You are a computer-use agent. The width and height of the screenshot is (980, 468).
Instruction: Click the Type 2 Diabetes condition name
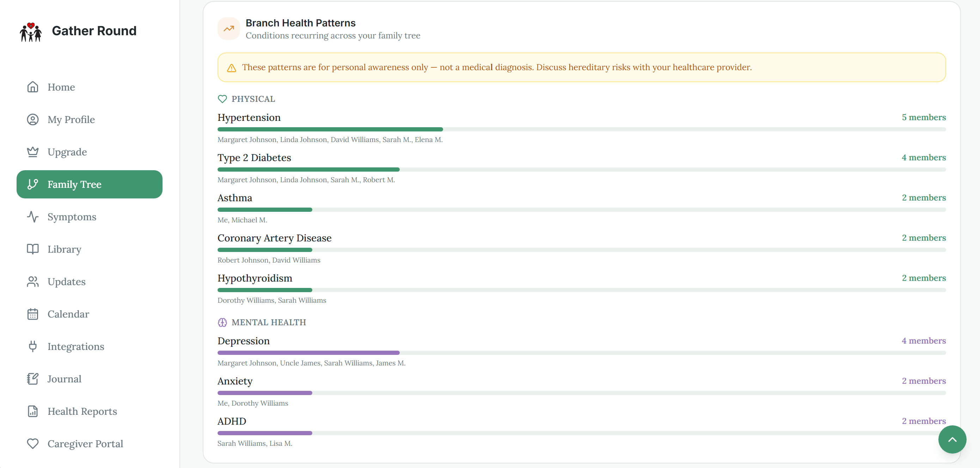(254, 158)
